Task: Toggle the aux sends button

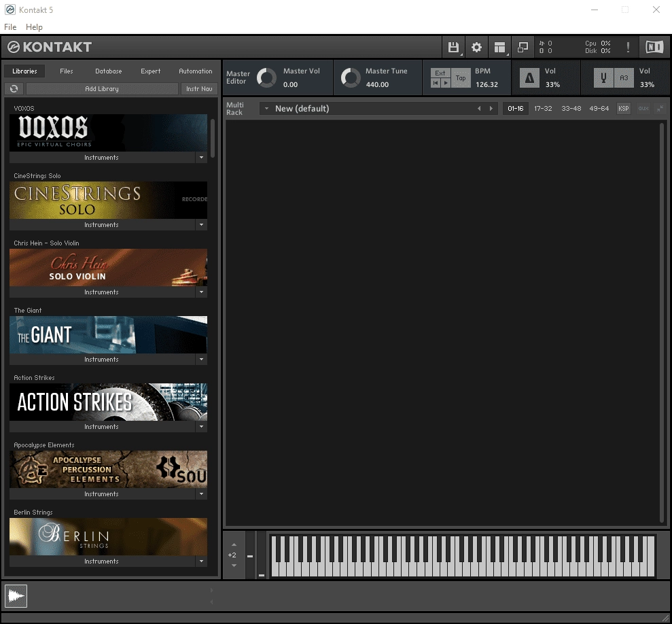Action: 643,109
